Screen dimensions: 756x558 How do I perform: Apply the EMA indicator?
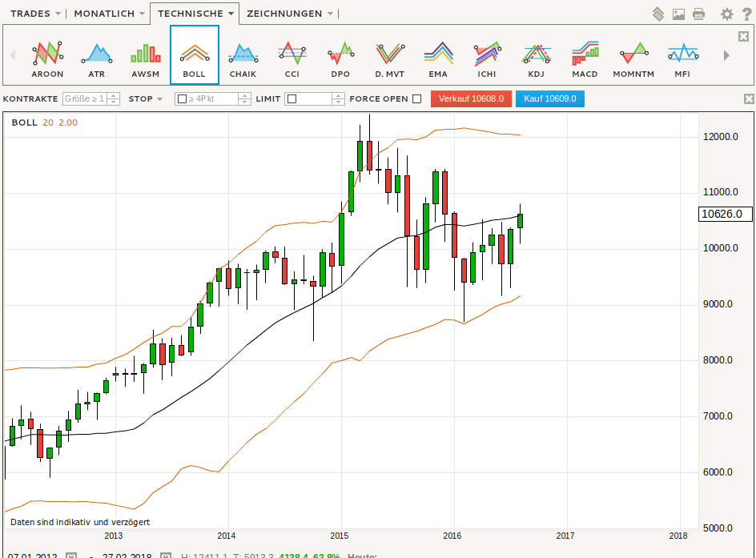pos(438,60)
